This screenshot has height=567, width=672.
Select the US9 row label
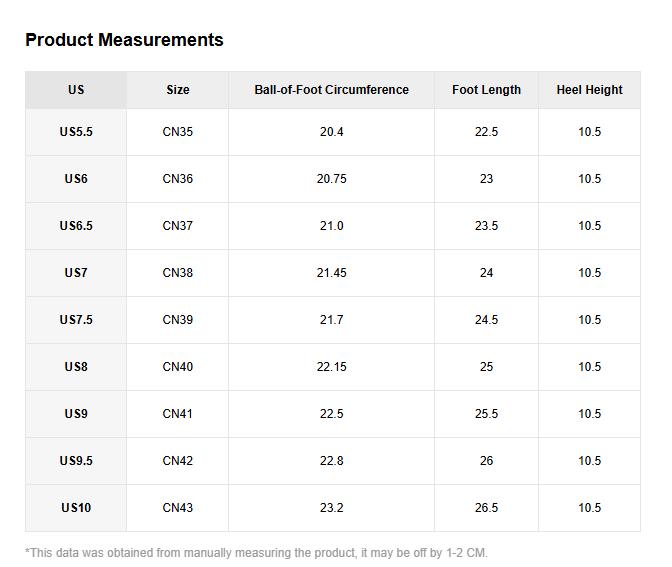(76, 414)
